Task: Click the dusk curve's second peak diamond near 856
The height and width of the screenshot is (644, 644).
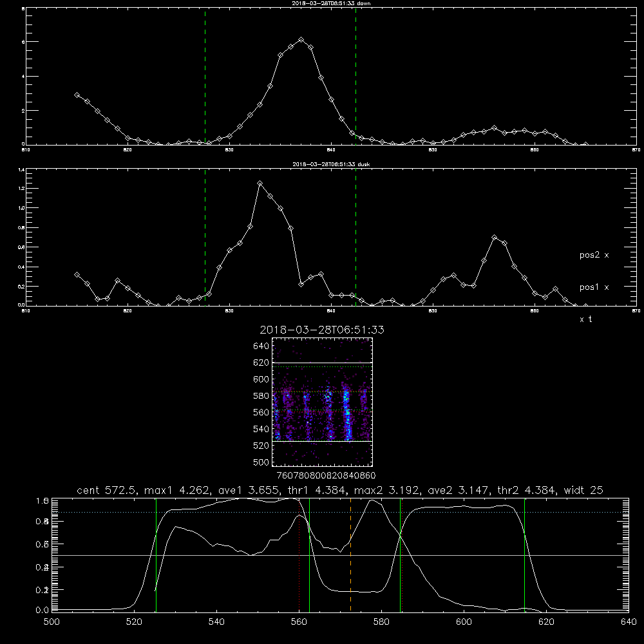Action: pyautogui.click(x=494, y=238)
